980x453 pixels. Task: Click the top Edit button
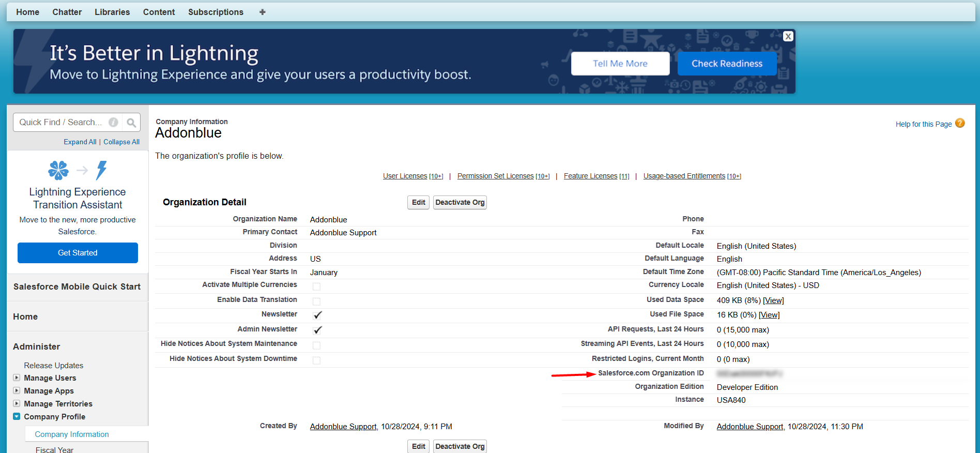(x=418, y=202)
